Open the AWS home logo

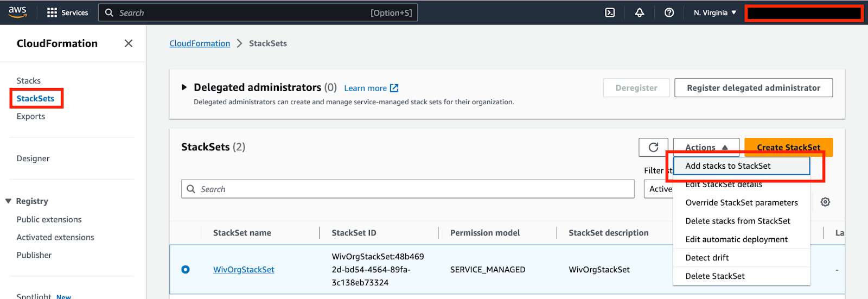point(17,12)
